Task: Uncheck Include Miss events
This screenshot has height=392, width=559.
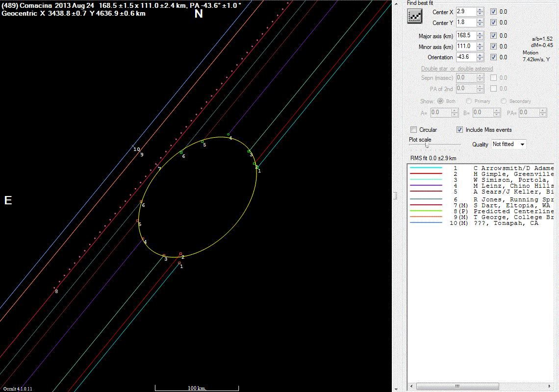Action: click(x=460, y=130)
